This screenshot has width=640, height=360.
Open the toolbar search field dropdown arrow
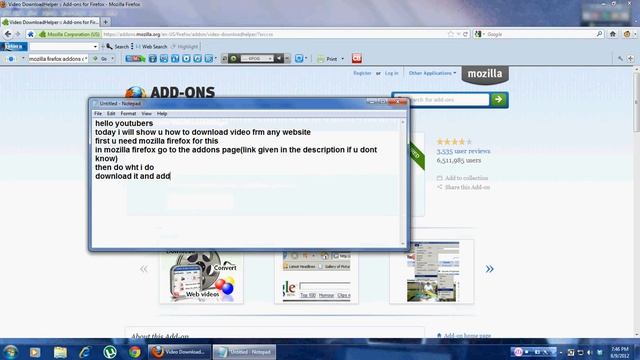(x=95, y=47)
